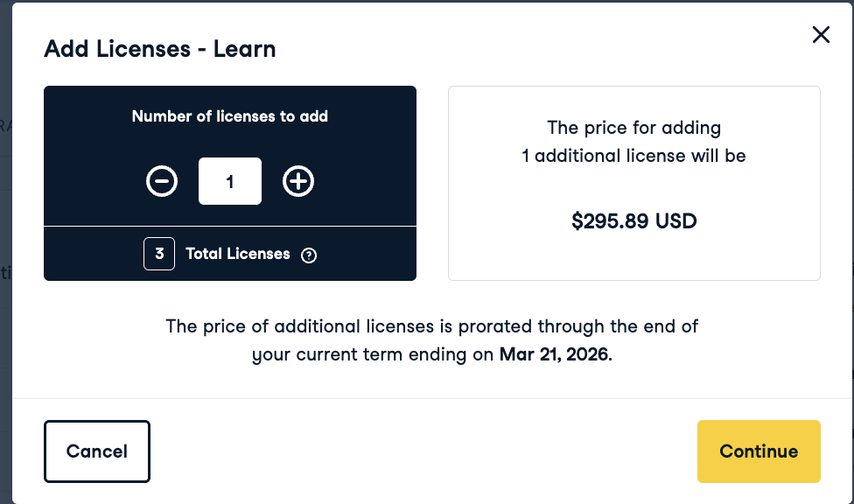Select the Mar 21, 2026 term end date
Screen dimensions: 854x504
tap(553, 355)
